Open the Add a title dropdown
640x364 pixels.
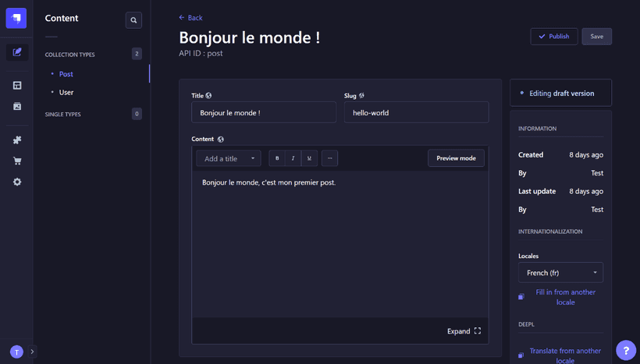pyautogui.click(x=229, y=158)
